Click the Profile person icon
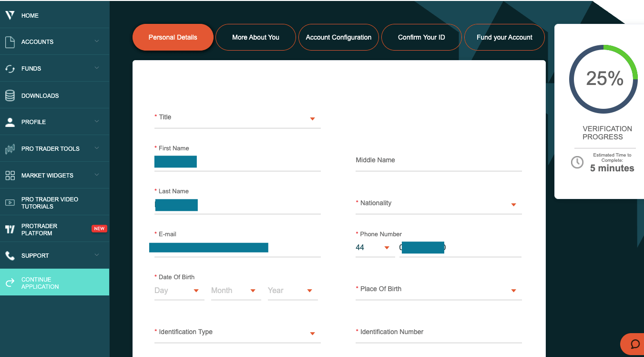The height and width of the screenshot is (357, 644). (10, 122)
